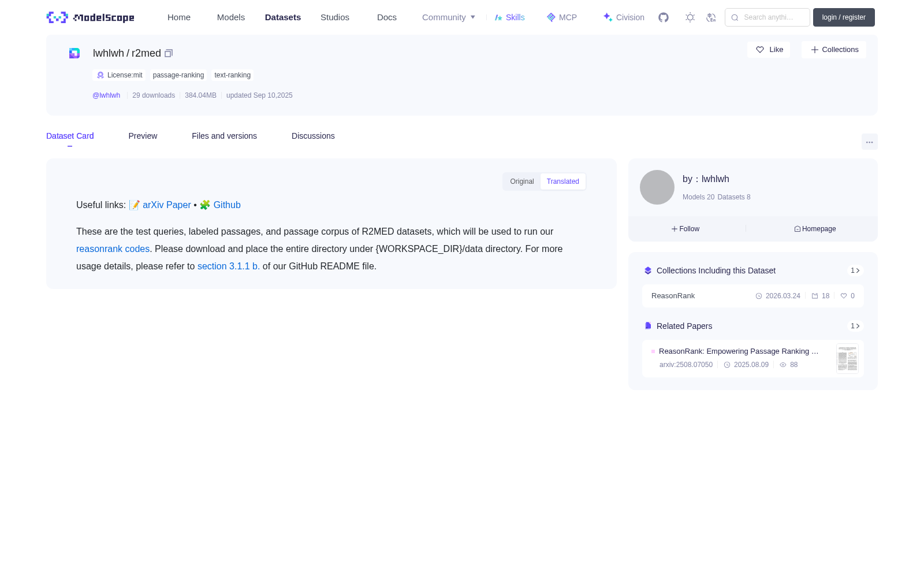Screen dimensions: 924x578
Task: Click the search magnifier icon
Action: [x=735, y=17]
